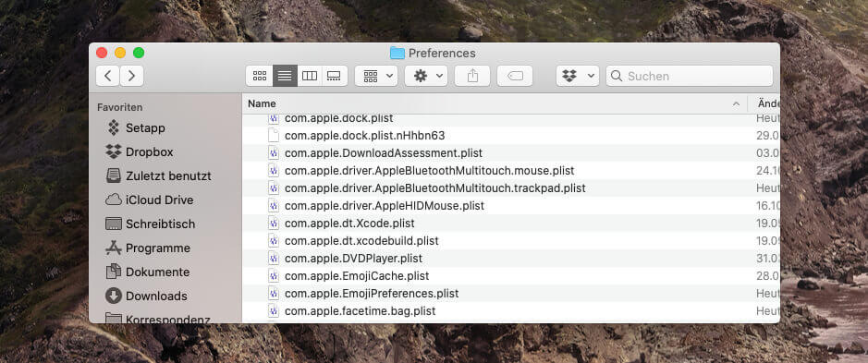Image resolution: width=868 pixels, height=363 pixels.
Task: Switch to column view
Action: [310, 76]
